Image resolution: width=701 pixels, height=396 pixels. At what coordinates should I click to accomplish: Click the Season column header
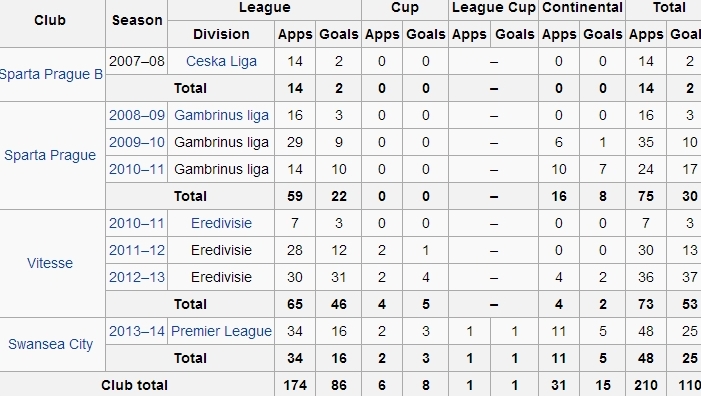click(x=137, y=20)
